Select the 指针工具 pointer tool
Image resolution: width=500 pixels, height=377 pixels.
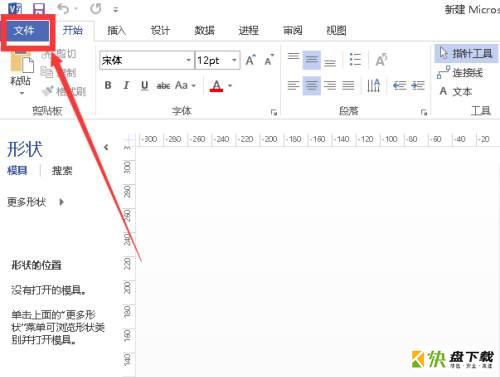click(x=466, y=54)
